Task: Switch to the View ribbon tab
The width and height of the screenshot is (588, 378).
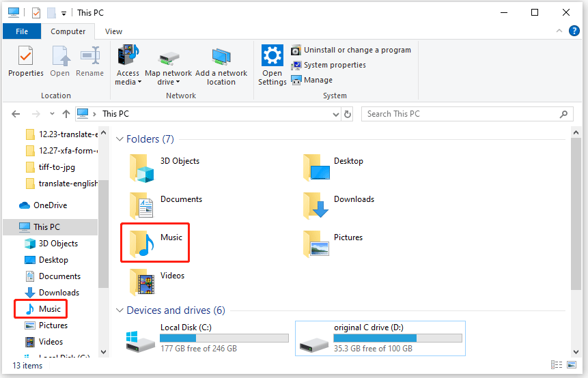Action: click(x=114, y=31)
